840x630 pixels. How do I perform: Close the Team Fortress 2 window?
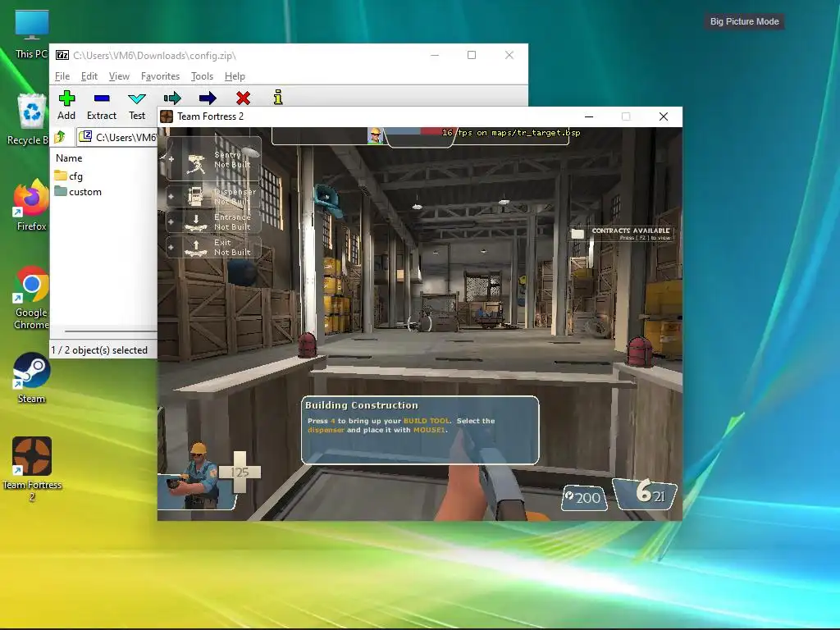663,116
